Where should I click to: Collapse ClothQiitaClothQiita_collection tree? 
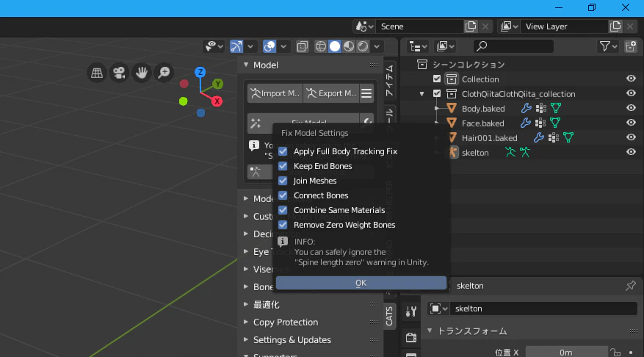point(422,94)
